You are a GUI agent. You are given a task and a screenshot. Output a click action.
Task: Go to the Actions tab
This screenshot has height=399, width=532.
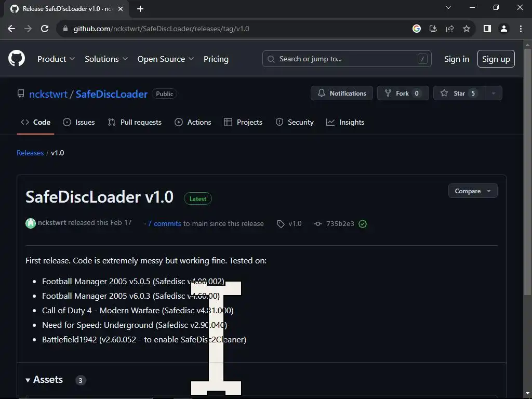click(x=193, y=122)
